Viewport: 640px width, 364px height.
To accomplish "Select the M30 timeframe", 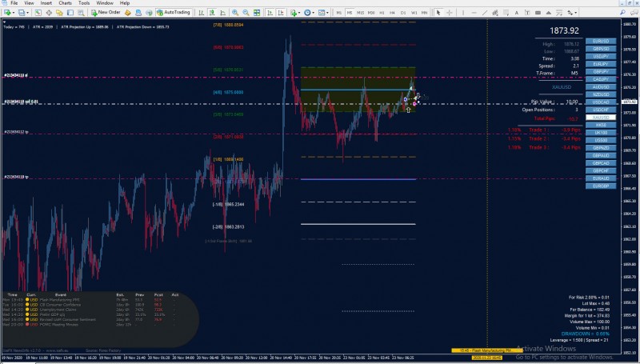I will click(x=371, y=13).
